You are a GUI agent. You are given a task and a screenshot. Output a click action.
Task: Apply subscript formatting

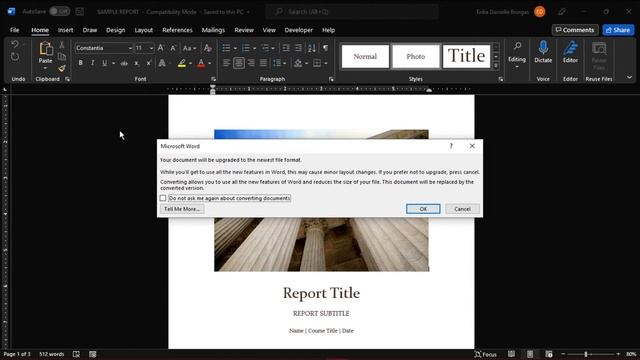click(x=137, y=63)
